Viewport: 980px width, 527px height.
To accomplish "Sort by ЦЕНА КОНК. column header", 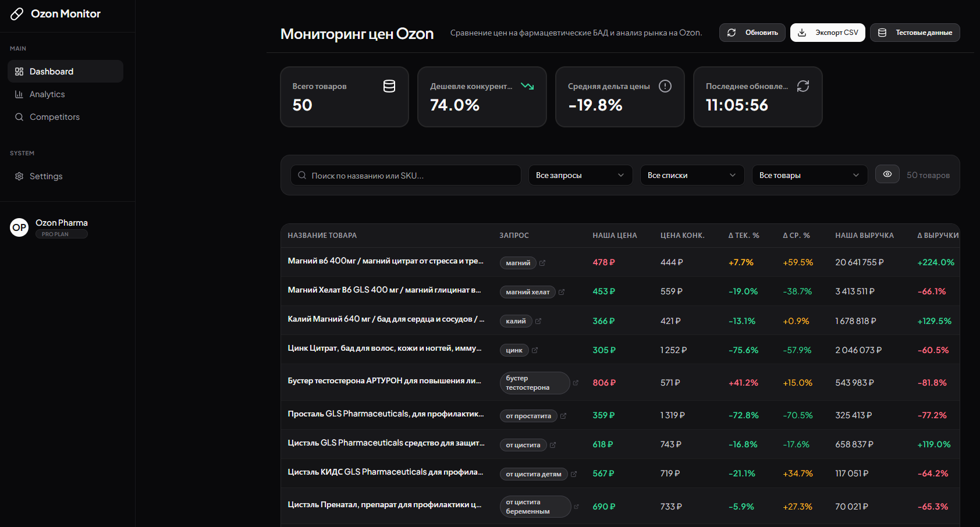I will point(683,236).
